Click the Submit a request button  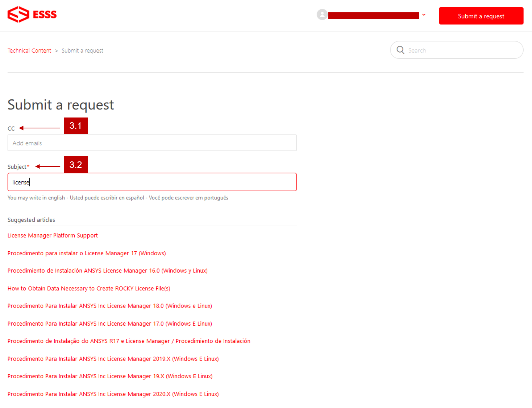pyautogui.click(x=481, y=16)
